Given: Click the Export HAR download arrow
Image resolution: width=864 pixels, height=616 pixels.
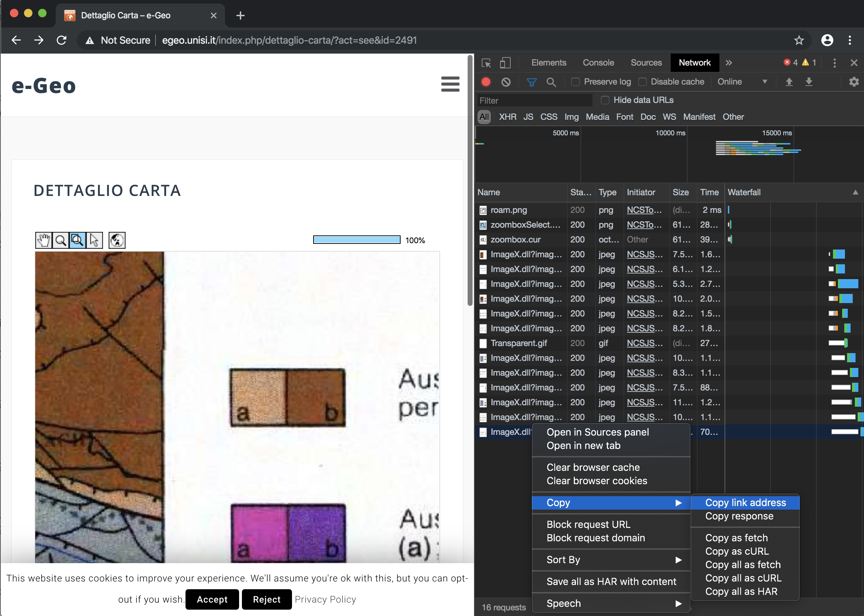Looking at the screenshot, I should click(809, 81).
